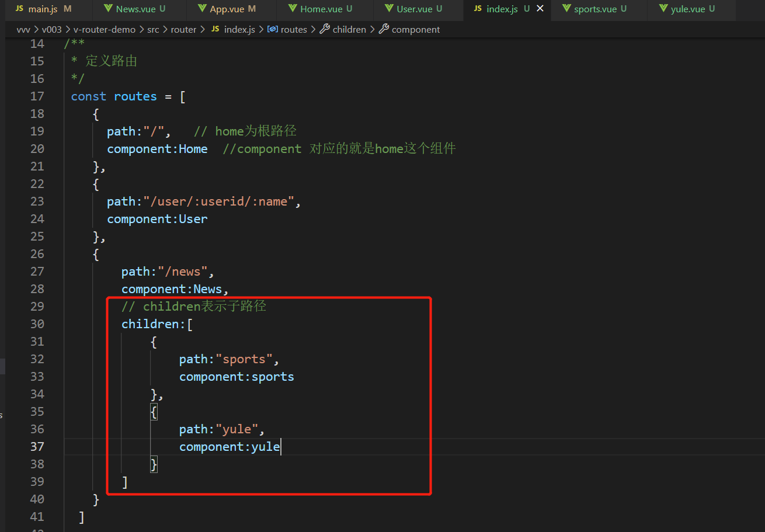Click the text "component:sports"
This screenshot has height=532, width=765.
pyautogui.click(x=237, y=377)
